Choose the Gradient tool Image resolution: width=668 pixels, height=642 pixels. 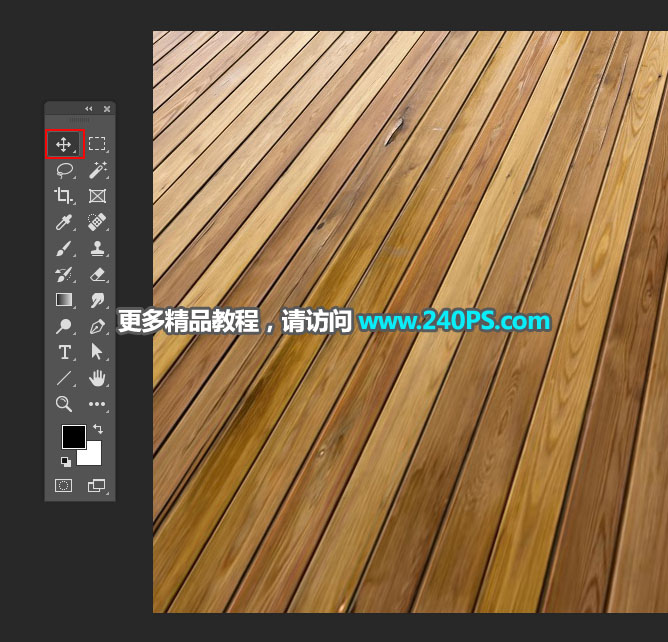pos(64,300)
